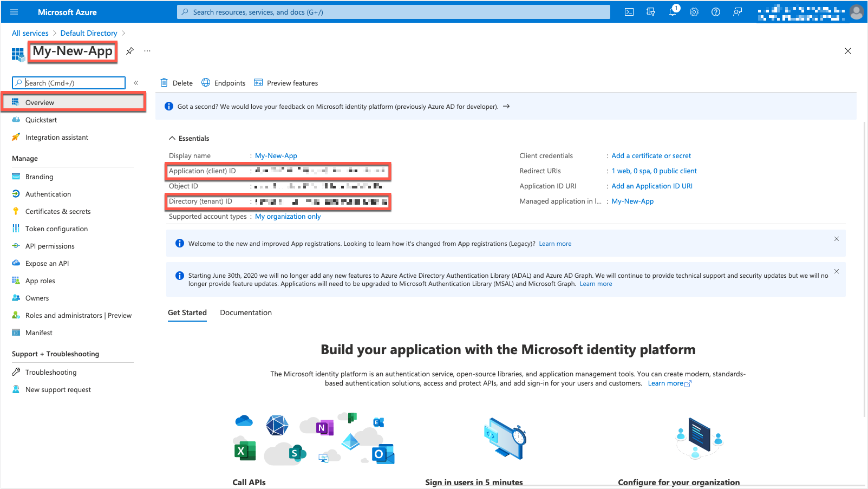Screen dimensions: 868x489
Task: Click Add a certificate or secret
Action: point(651,155)
